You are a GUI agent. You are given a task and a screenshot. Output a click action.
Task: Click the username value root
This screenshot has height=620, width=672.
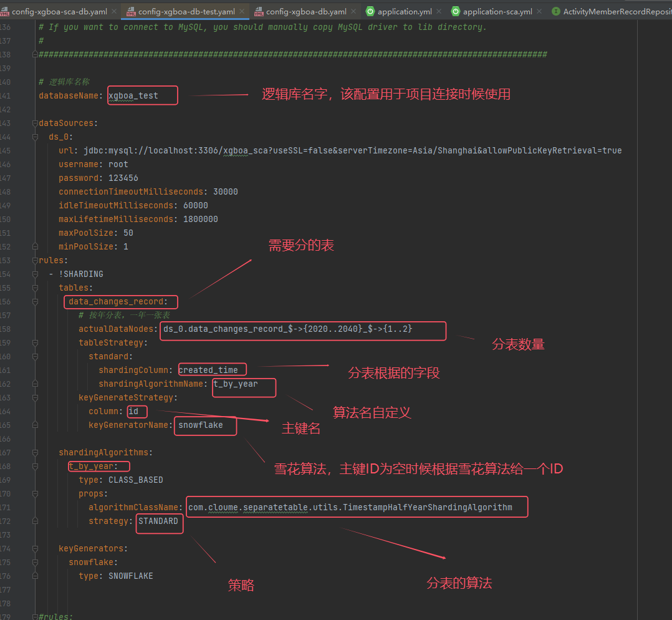point(118,165)
